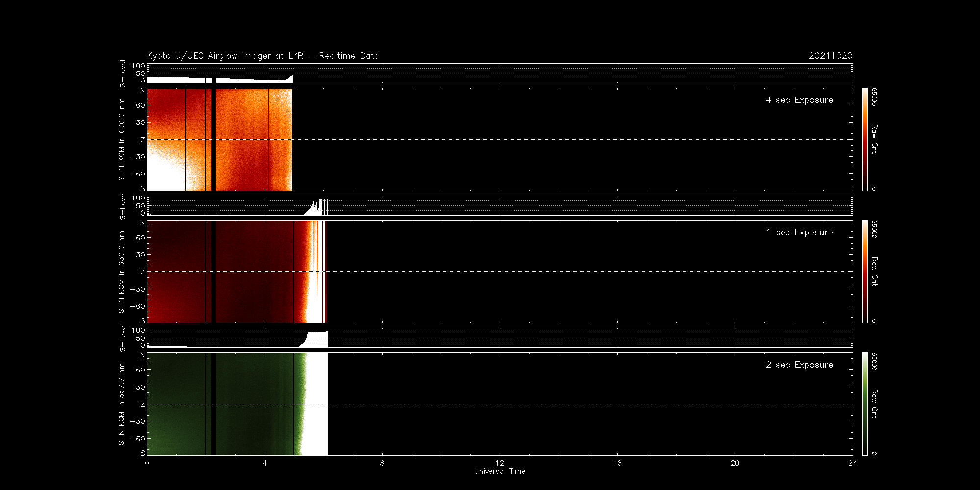The height and width of the screenshot is (490, 980).
Task: Click the '2 sec Exposure' label
Action: click(x=799, y=365)
